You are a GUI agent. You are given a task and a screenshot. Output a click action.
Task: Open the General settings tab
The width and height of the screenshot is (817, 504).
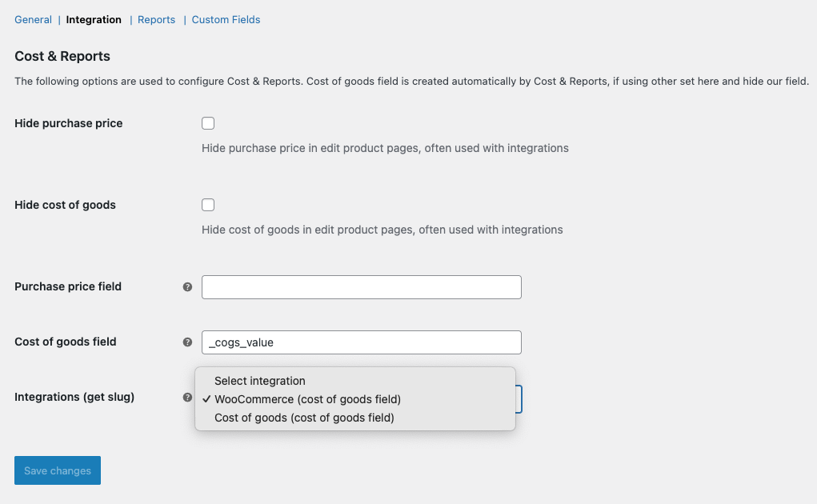33,20
